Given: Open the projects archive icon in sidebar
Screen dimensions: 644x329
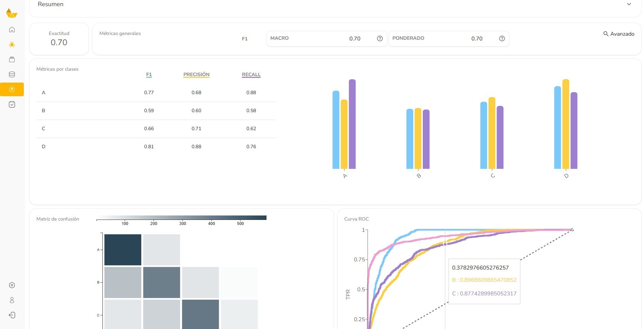Looking at the screenshot, I should pos(12,59).
